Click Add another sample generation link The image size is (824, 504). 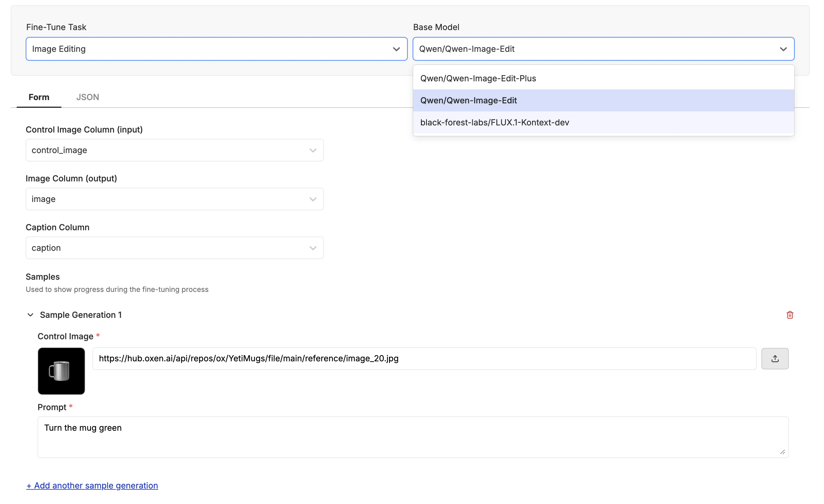pos(92,485)
